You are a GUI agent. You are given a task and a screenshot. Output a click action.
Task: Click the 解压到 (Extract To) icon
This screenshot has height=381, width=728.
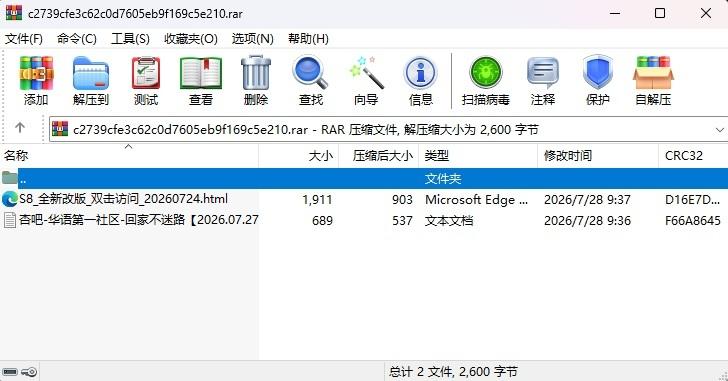coord(91,73)
